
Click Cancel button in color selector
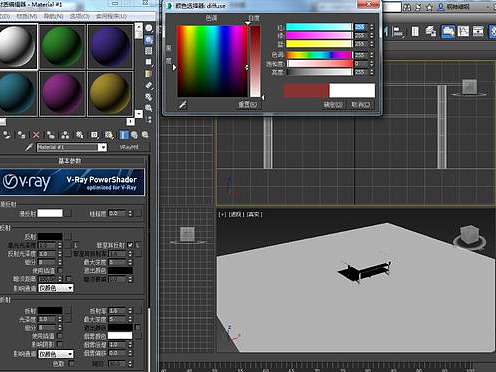click(x=361, y=105)
